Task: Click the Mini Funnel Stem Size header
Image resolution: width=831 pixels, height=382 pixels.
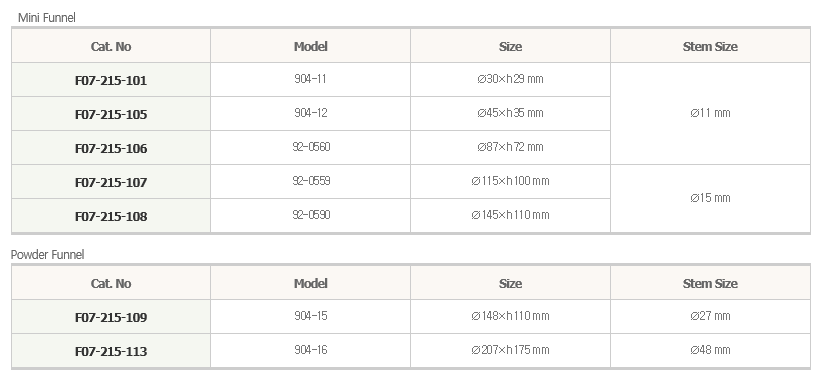Action: coord(710,46)
